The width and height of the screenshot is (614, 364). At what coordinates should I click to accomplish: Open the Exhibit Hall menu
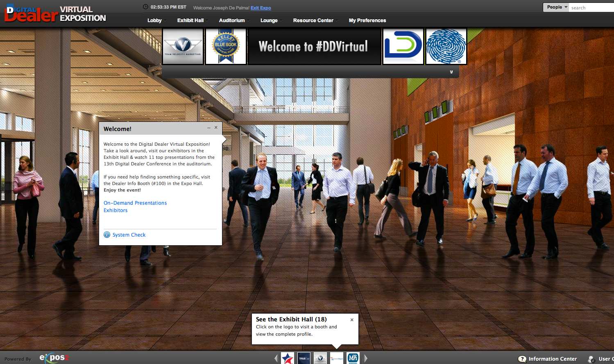(190, 20)
